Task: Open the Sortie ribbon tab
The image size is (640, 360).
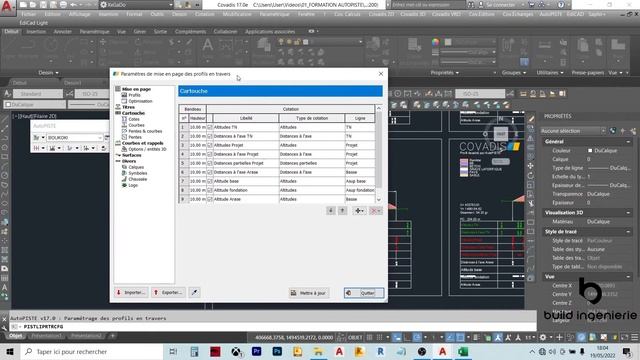Action: click(160, 31)
